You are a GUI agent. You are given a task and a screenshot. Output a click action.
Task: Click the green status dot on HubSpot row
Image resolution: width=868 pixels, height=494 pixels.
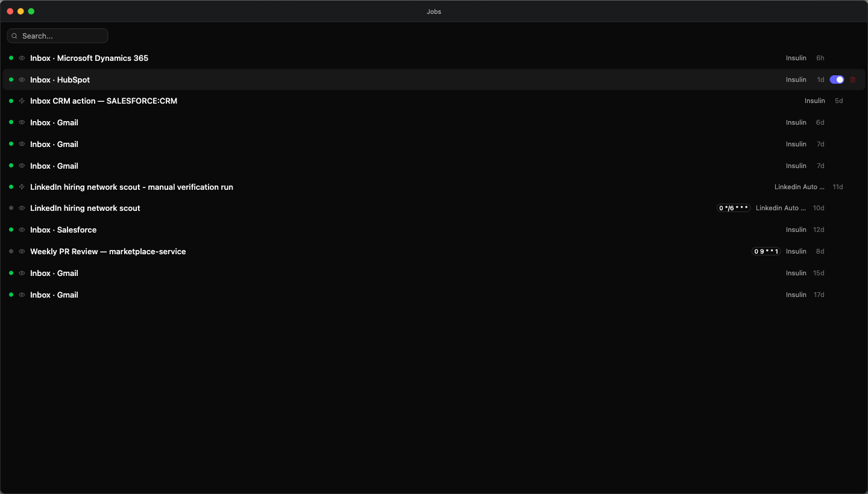[x=11, y=80]
